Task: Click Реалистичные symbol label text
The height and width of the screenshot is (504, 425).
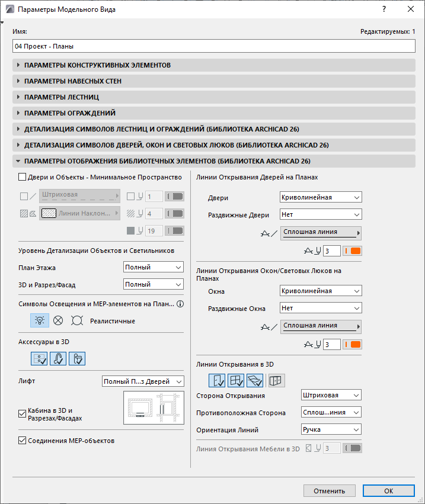Action: click(x=113, y=321)
